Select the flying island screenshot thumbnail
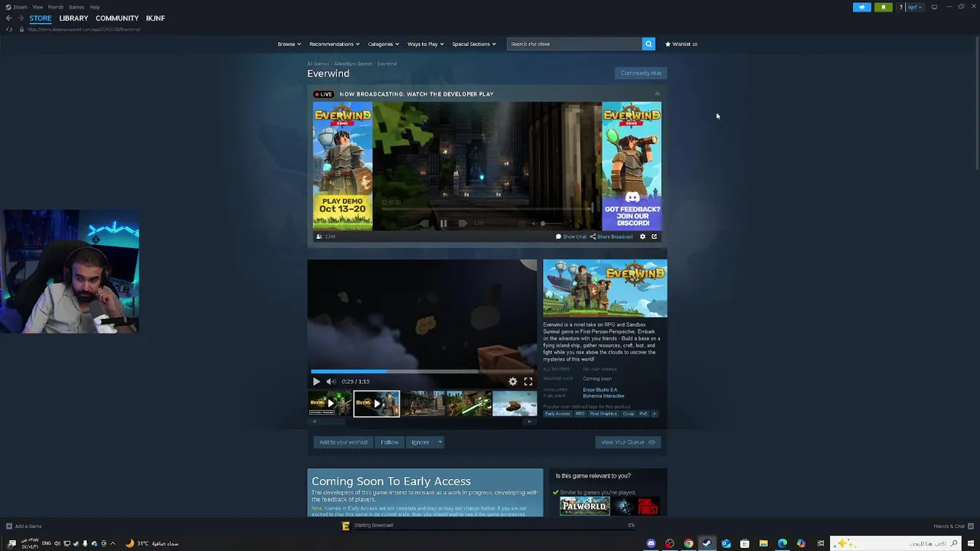980x551 pixels. coord(515,403)
